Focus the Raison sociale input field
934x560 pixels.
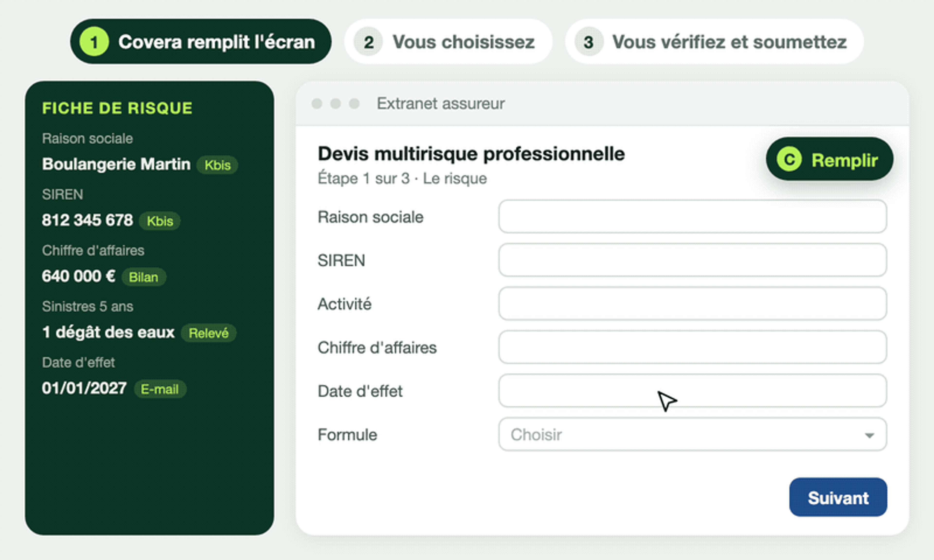(x=692, y=217)
